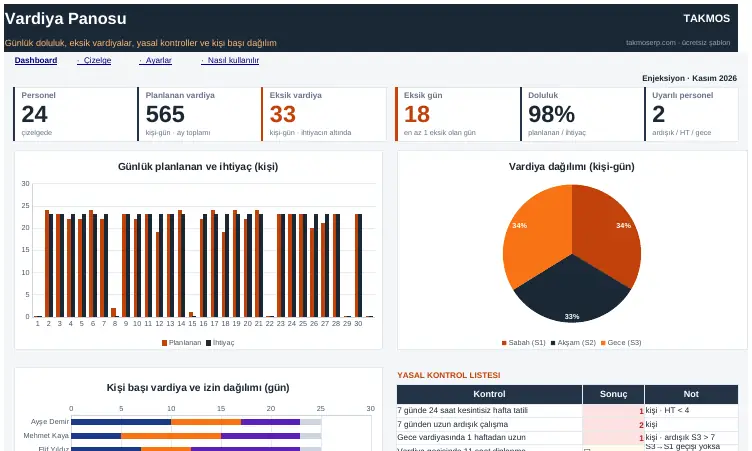This screenshot has height=451, width=752.
Task: Select the Gece vardiyasında 1 haftadan uzun row
Action: point(567,438)
